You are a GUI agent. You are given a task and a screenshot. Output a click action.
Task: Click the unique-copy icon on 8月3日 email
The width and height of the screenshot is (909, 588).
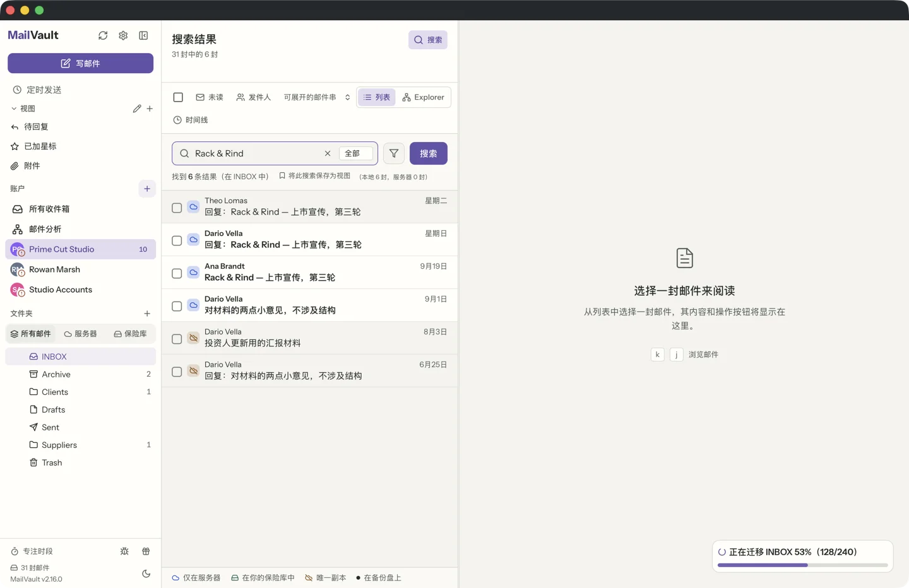click(194, 338)
